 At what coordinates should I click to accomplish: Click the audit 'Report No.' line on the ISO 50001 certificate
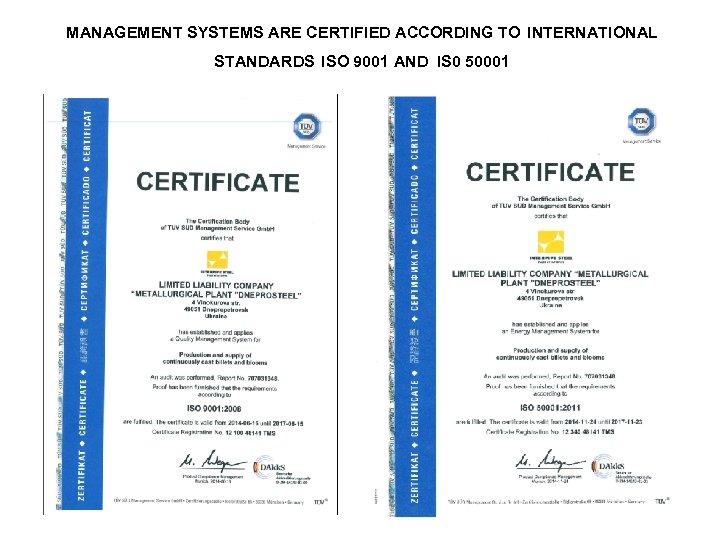[x=550, y=377]
